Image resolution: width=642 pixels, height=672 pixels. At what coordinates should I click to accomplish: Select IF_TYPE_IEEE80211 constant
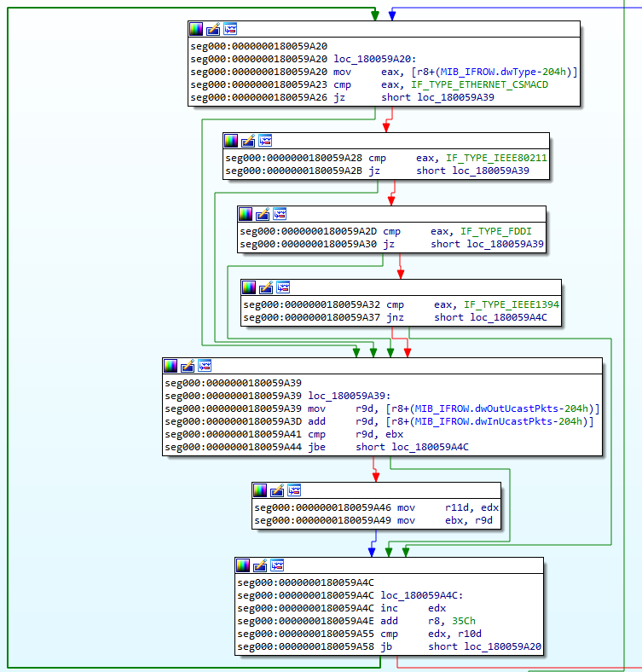(x=496, y=158)
